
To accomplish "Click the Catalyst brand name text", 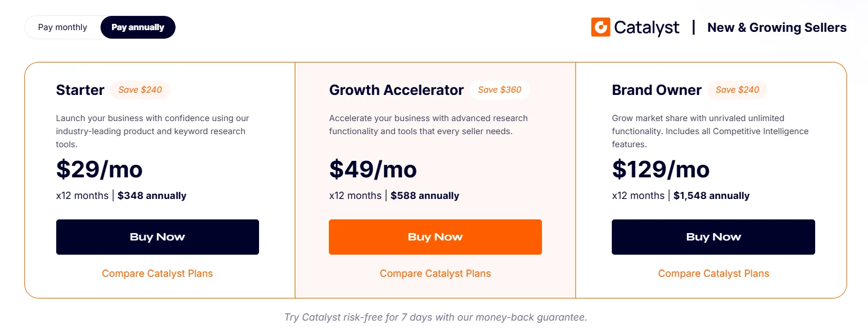I will click(x=646, y=27).
